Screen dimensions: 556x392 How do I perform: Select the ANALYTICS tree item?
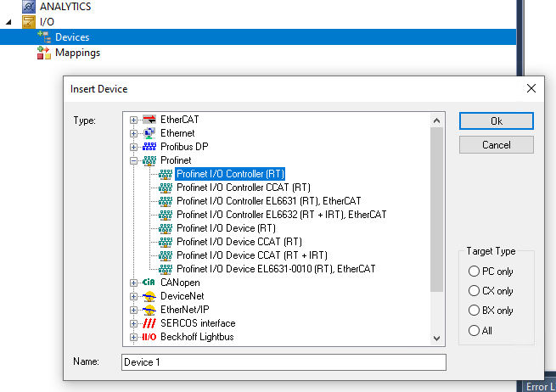pyautogui.click(x=65, y=7)
